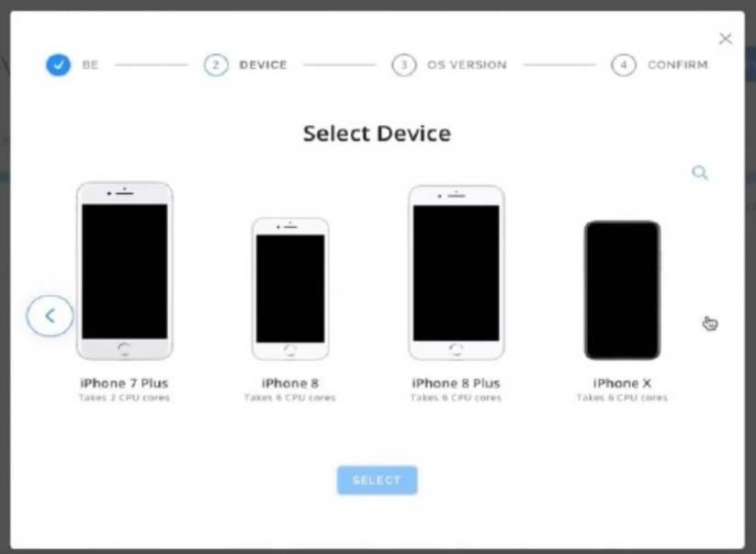Click the iPhone 7 Plus name text
756x554 pixels.
click(x=124, y=383)
